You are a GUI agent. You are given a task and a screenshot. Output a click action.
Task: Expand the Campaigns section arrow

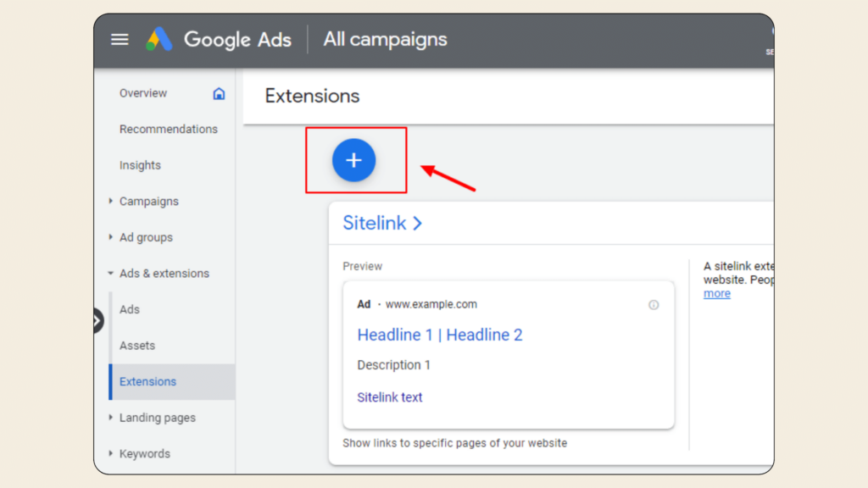111,201
